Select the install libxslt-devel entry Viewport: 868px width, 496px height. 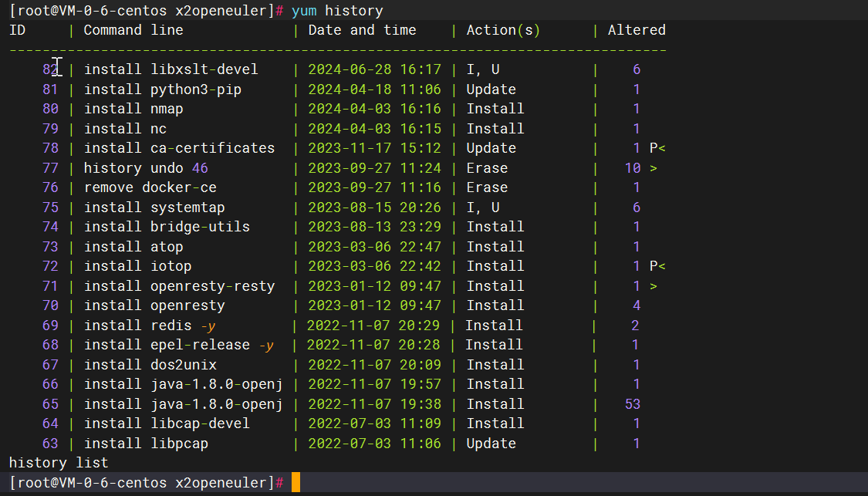click(171, 69)
